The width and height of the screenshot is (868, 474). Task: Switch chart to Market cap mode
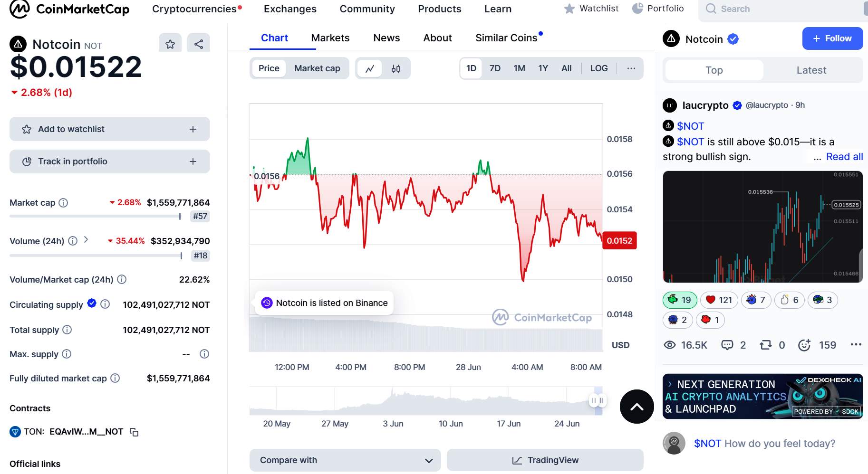[317, 68]
